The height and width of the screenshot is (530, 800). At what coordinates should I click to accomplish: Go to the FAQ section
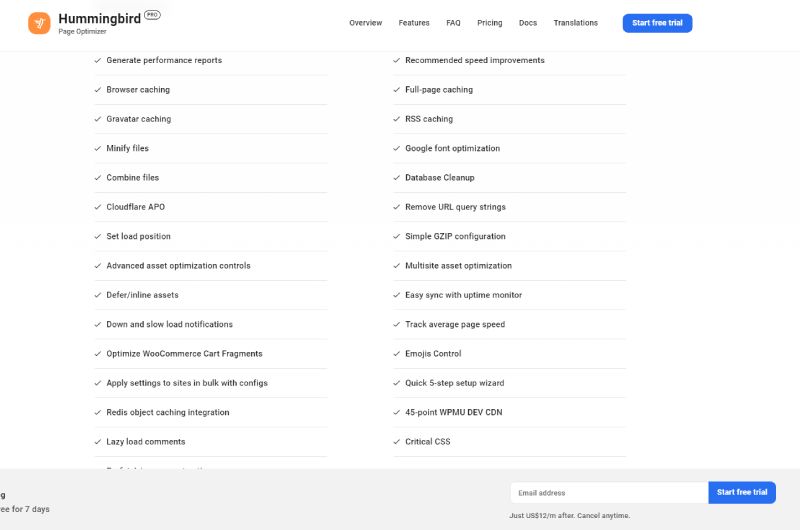[453, 23]
